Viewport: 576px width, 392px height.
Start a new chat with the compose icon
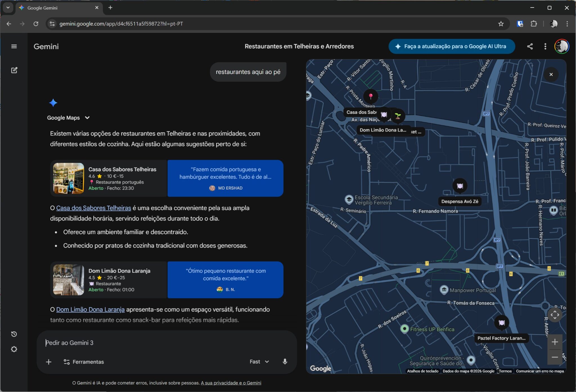14,70
